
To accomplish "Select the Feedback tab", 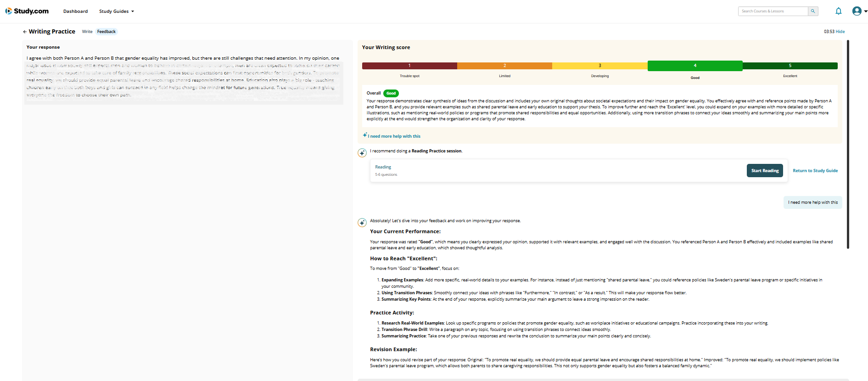I will [x=106, y=32].
